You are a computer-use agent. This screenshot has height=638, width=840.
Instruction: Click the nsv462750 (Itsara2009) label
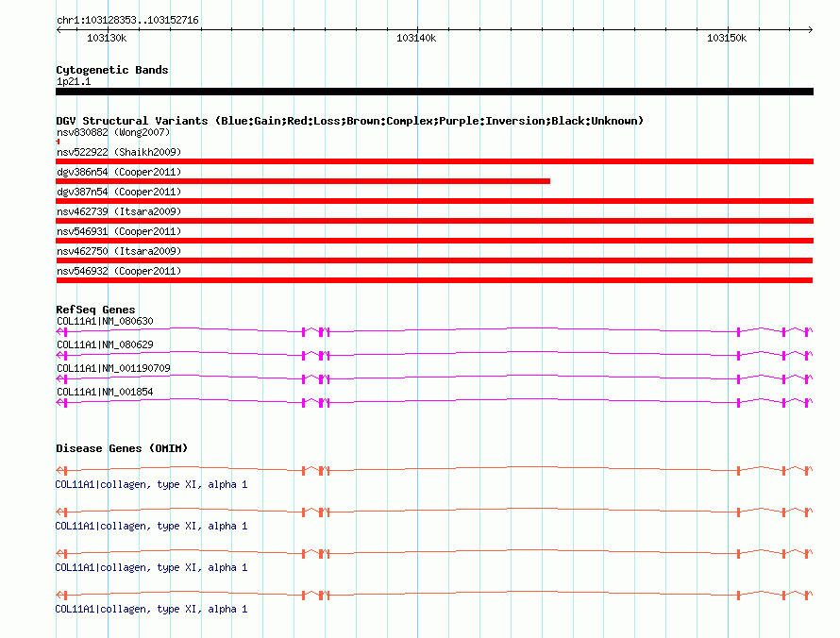point(119,251)
